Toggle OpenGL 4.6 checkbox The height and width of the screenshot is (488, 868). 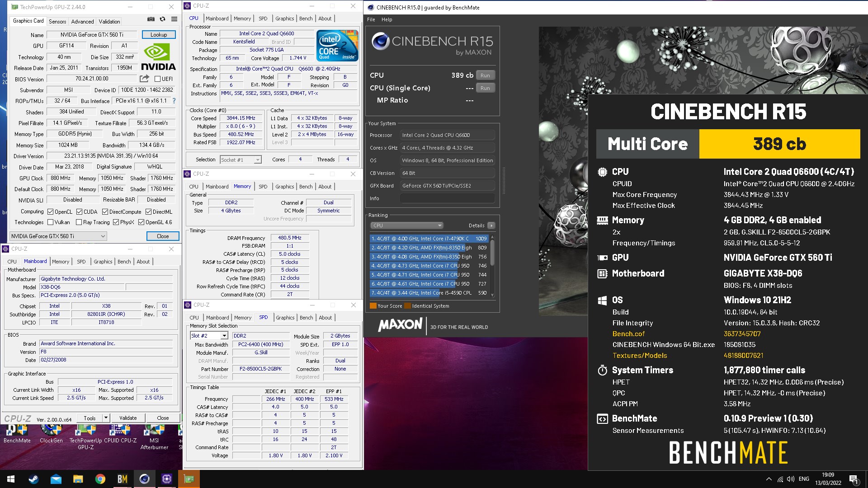coord(141,222)
